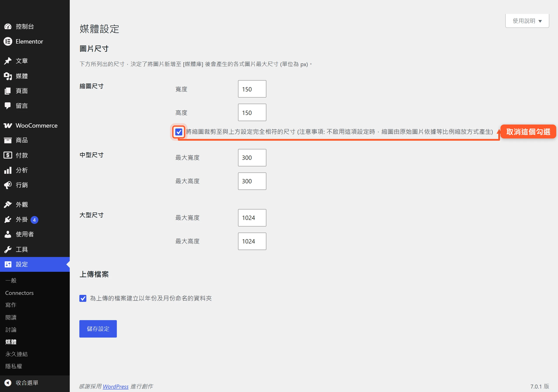Click the 大型尺寸 row label
Screen dimensions: 558x392
click(92, 215)
